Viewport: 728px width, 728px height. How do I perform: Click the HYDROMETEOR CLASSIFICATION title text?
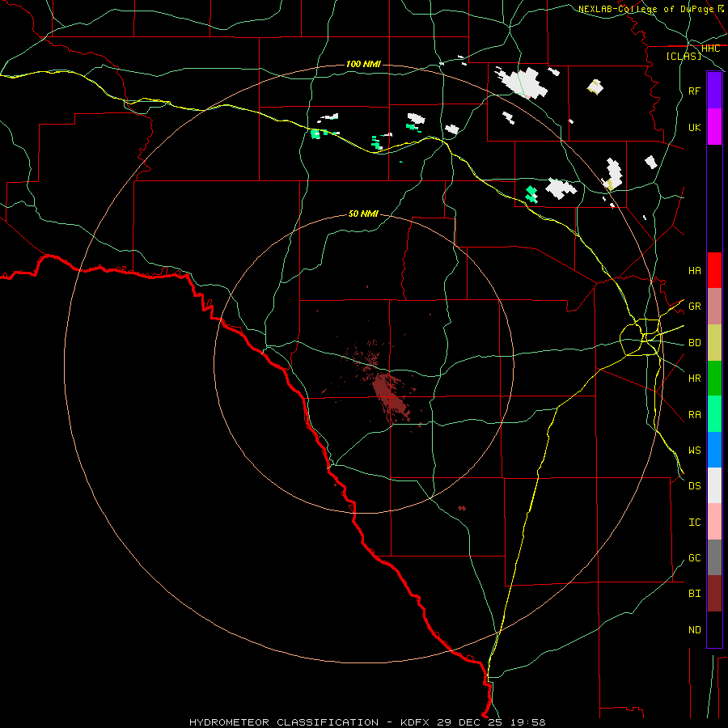[284, 722]
